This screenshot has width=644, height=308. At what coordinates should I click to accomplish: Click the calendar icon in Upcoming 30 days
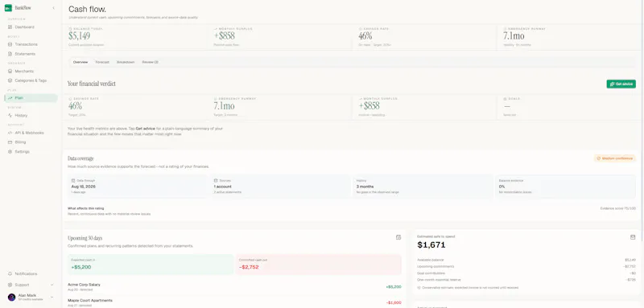click(x=398, y=237)
